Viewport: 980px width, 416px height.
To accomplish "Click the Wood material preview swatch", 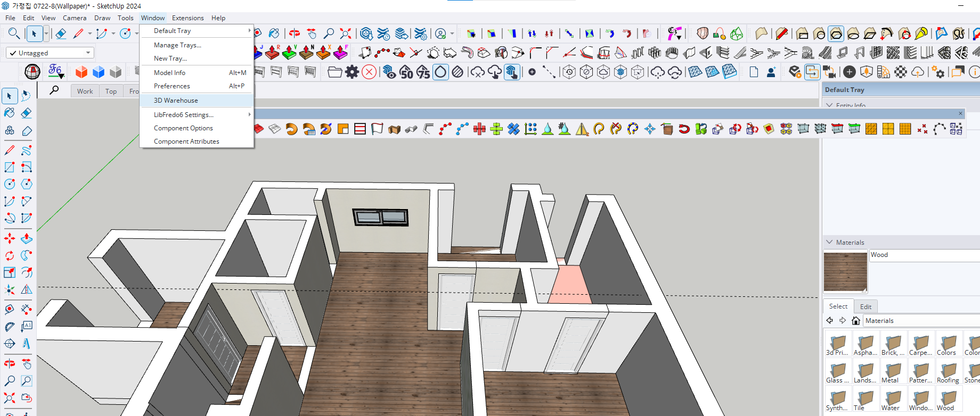I will [x=845, y=272].
